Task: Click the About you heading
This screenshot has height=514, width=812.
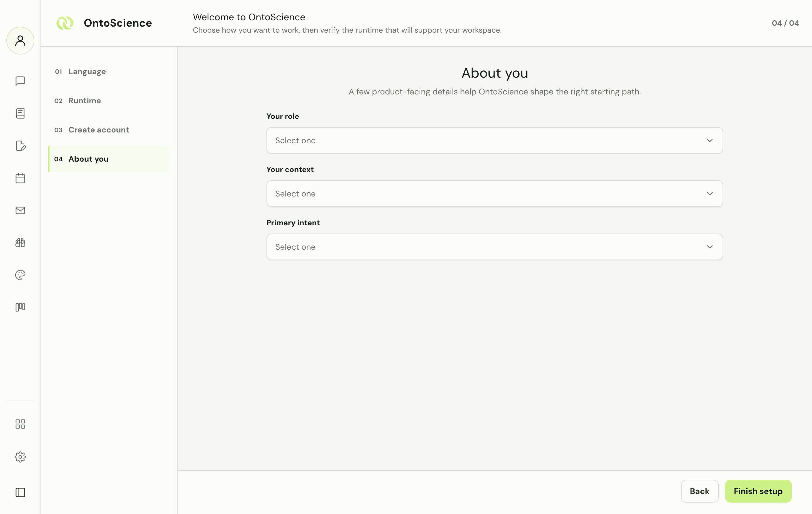Action: point(495,73)
